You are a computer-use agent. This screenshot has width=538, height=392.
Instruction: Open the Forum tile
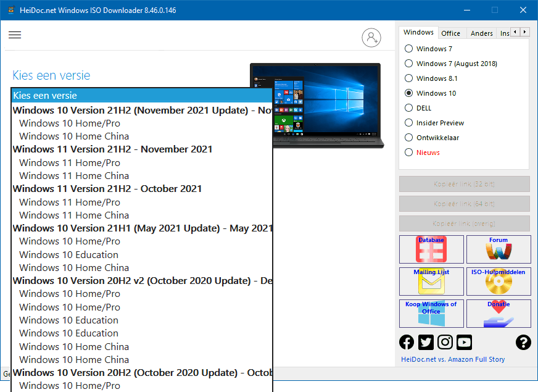[x=499, y=249]
